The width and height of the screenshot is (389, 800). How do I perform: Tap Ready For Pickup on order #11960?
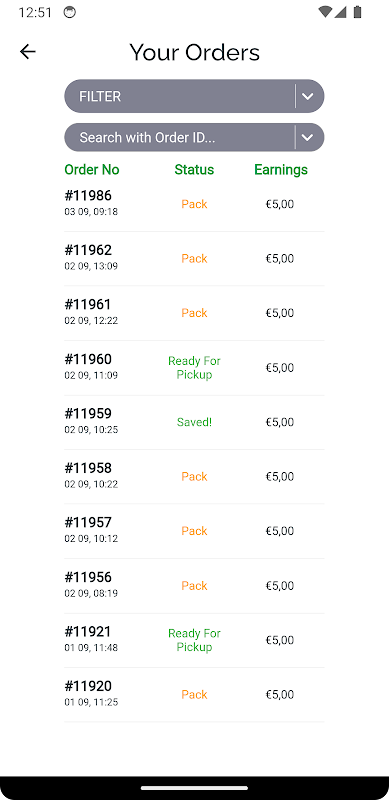(x=194, y=368)
